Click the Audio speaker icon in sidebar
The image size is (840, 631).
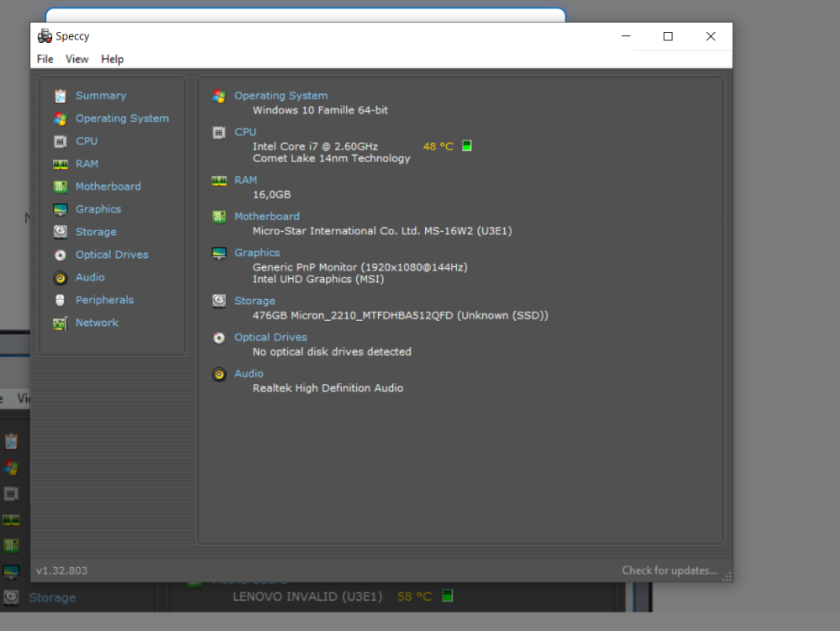click(60, 277)
